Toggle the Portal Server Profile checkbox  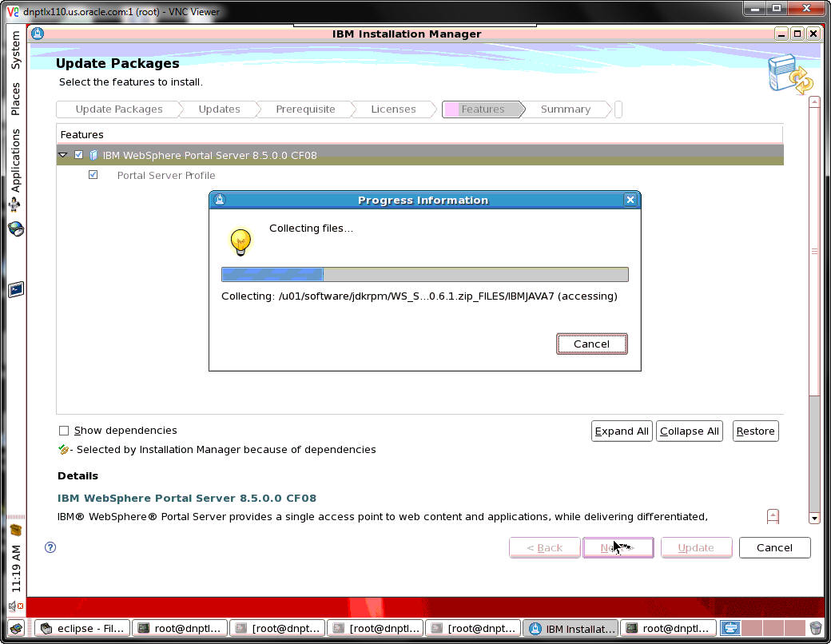tap(93, 174)
